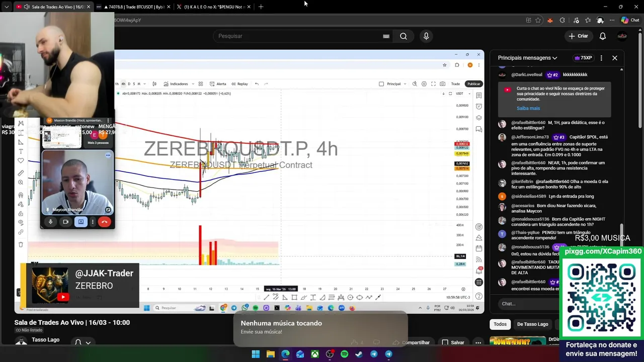Open File Explorer from the taskbar
The height and width of the screenshot is (362, 644).
click(x=270, y=354)
